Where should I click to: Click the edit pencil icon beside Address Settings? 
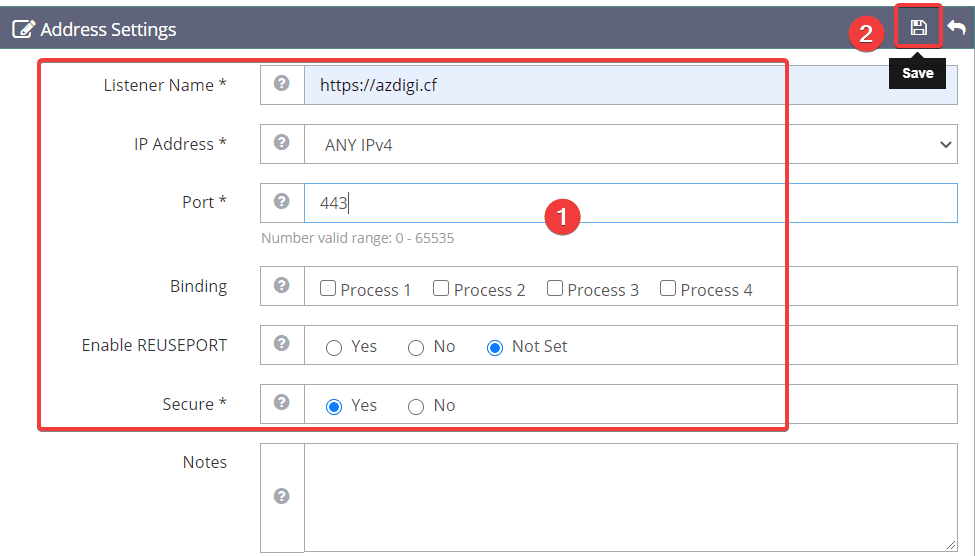[24, 29]
